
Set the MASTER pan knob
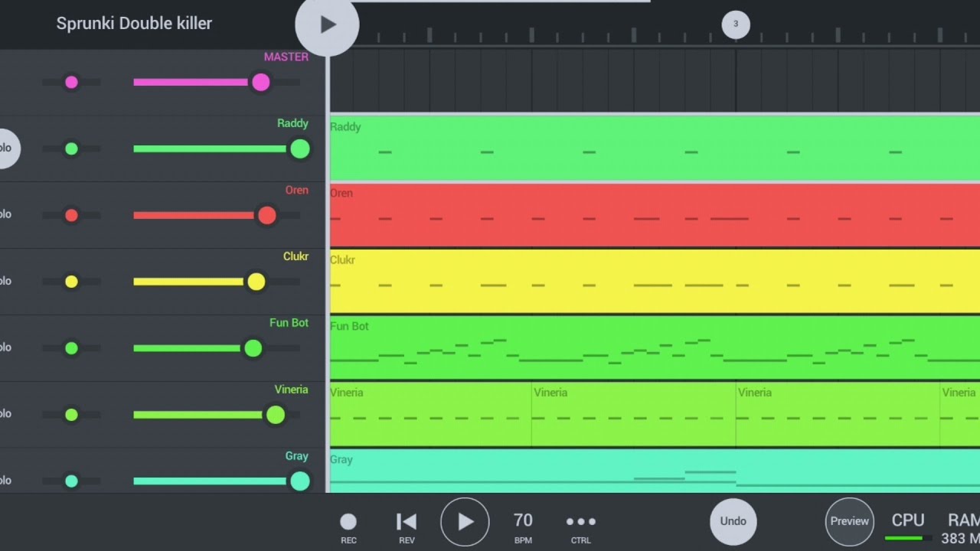tap(71, 82)
